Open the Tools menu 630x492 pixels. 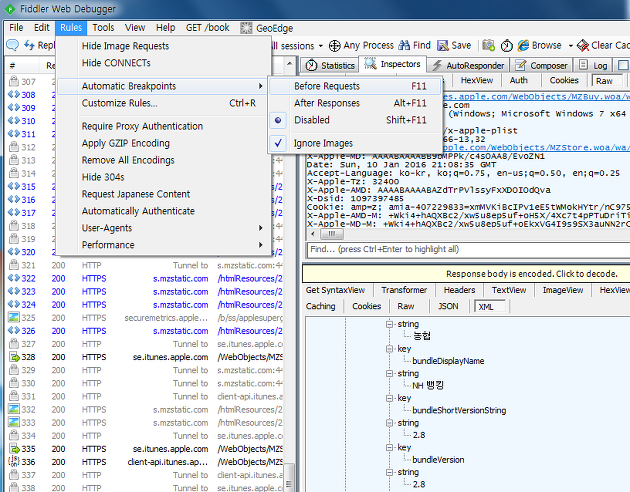[x=103, y=28]
